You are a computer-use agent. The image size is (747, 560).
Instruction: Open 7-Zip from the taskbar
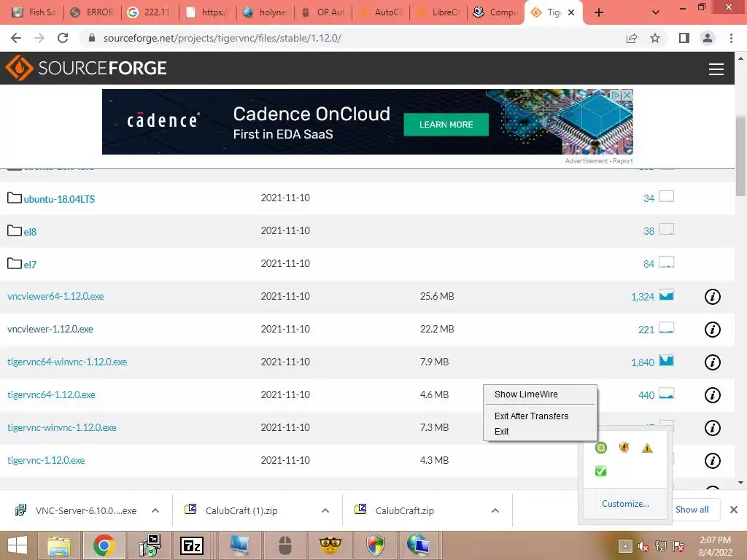192,545
